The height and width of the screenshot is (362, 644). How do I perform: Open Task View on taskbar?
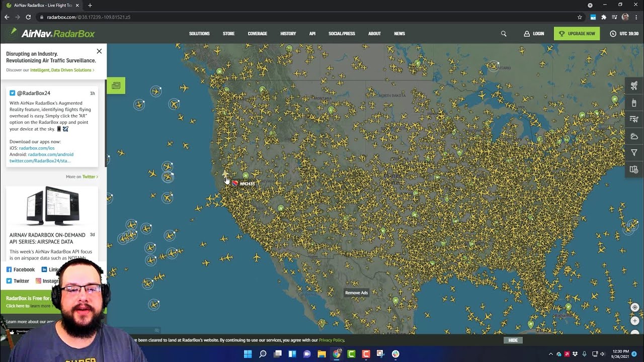tap(278, 354)
